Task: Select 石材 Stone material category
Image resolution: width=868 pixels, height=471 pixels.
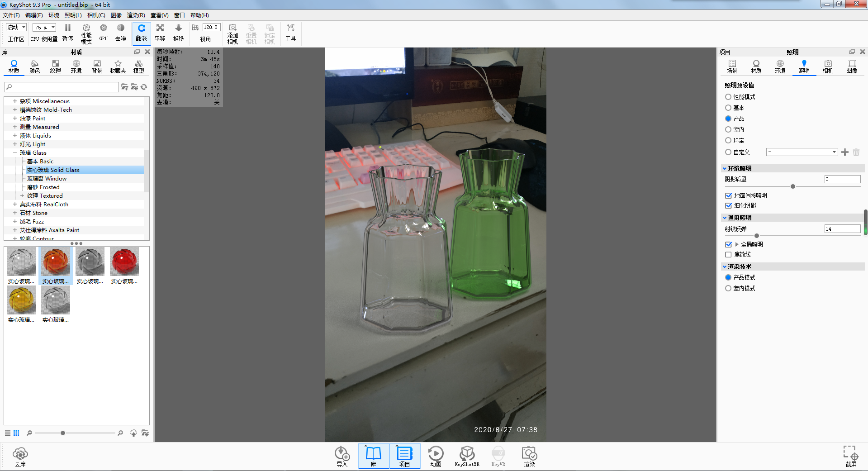Action: point(33,213)
